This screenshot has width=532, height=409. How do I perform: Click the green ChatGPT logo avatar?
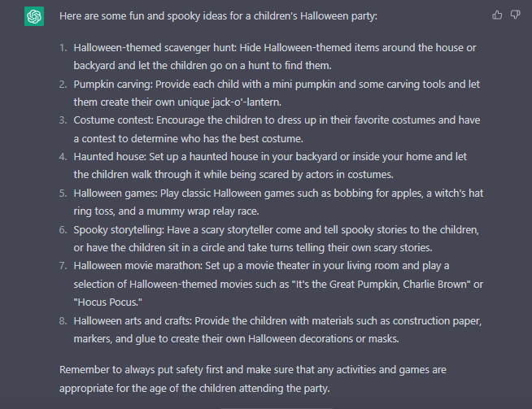pos(34,16)
